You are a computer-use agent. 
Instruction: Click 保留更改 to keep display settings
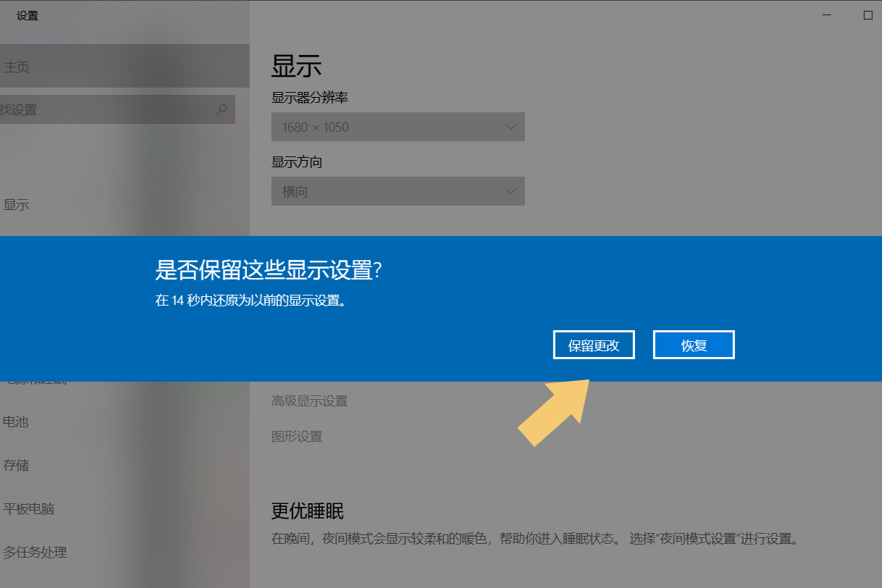pos(593,345)
